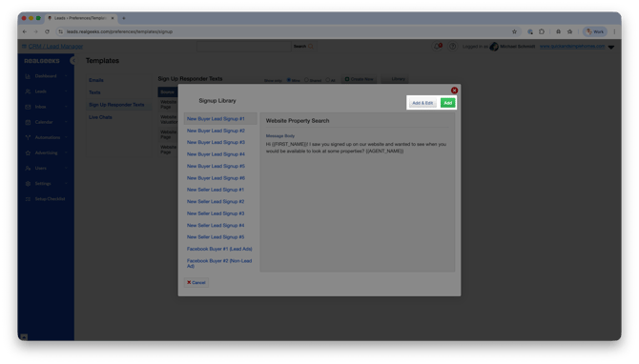Expand the Users submenu chevron
639x364 pixels.
pos(66,168)
